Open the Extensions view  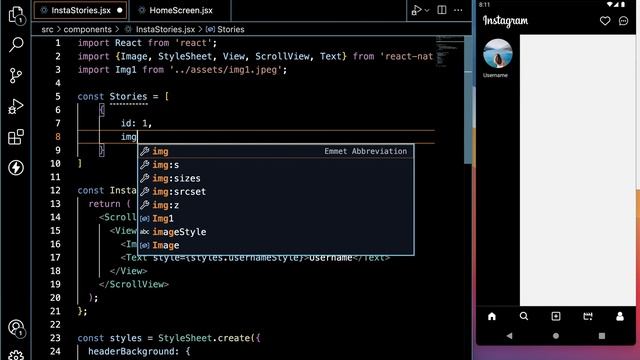[x=16, y=137]
